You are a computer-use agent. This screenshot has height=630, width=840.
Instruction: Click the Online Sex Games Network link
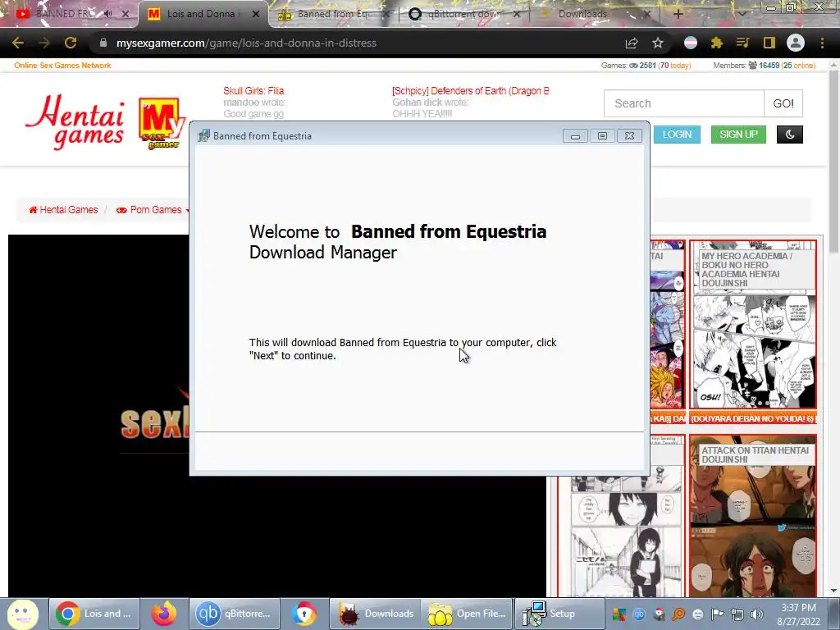click(x=62, y=66)
